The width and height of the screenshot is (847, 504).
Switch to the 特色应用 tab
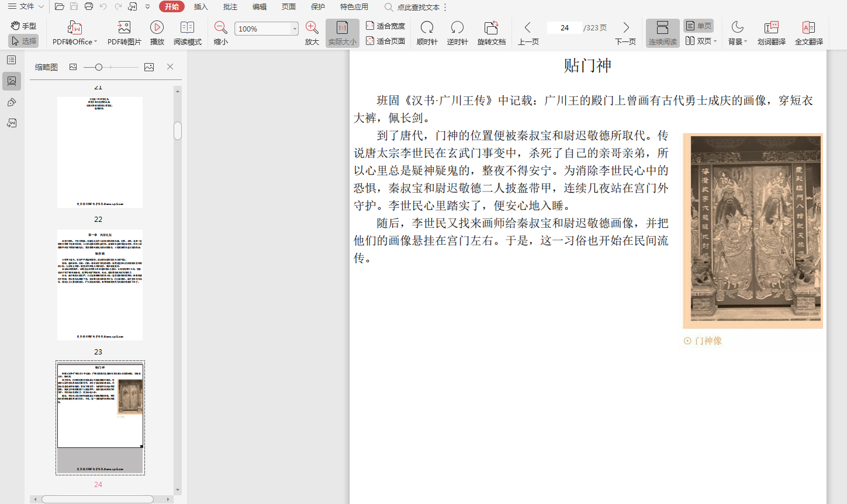coord(354,7)
